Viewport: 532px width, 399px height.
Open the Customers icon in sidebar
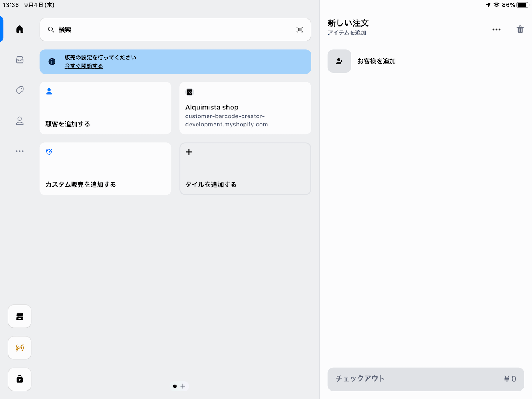[x=20, y=121]
